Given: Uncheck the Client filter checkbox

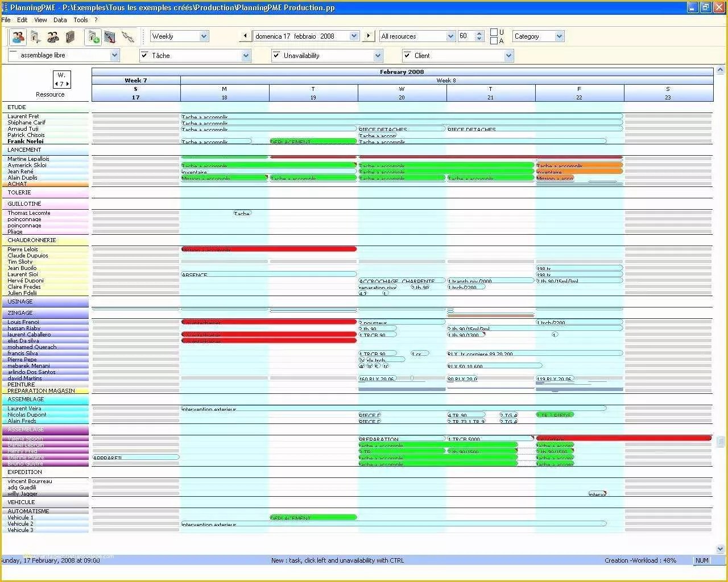Looking at the screenshot, I should tap(408, 55).
